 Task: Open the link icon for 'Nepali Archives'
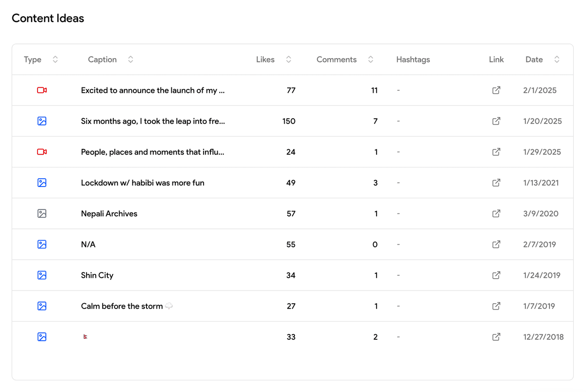(x=496, y=213)
